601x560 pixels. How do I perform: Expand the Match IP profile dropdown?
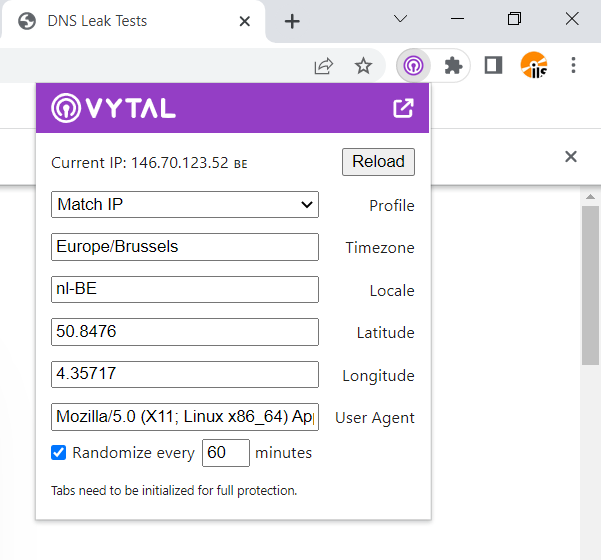[x=185, y=205]
